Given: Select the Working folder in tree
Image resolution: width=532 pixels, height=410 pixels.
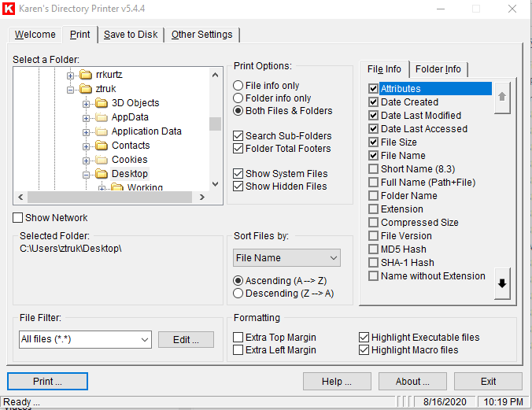Looking at the screenshot, I should tap(145, 187).
